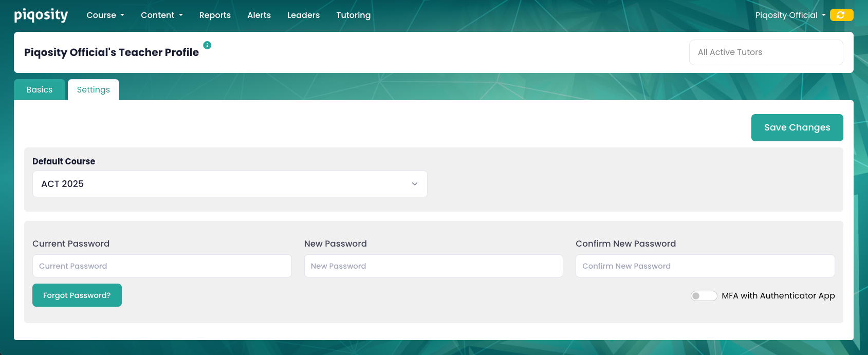Click the Default Course label
The image size is (868, 355).
(x=64, y=161)
